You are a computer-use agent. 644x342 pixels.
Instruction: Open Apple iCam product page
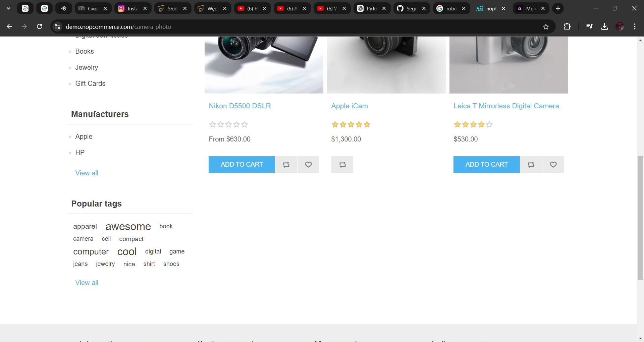point(350,106)
